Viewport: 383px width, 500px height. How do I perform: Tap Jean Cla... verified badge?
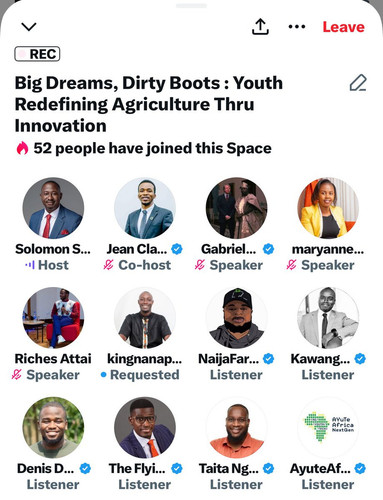[177, 249]
